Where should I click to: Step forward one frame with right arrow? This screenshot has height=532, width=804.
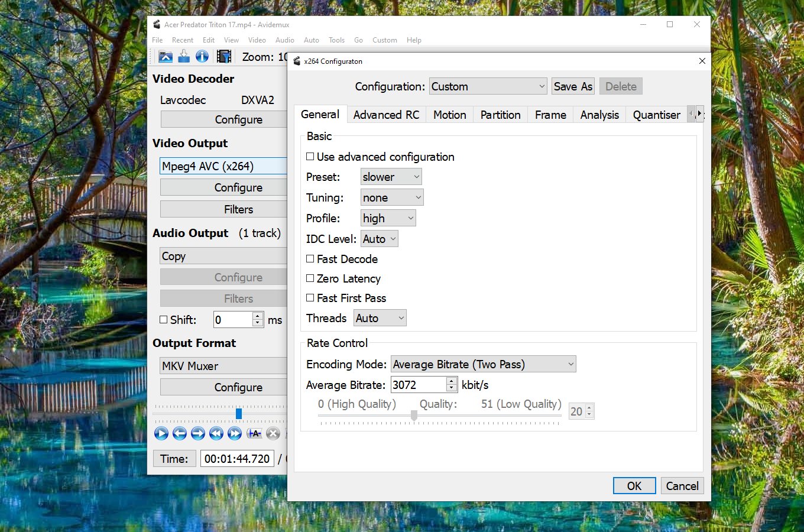pos(198,433)
